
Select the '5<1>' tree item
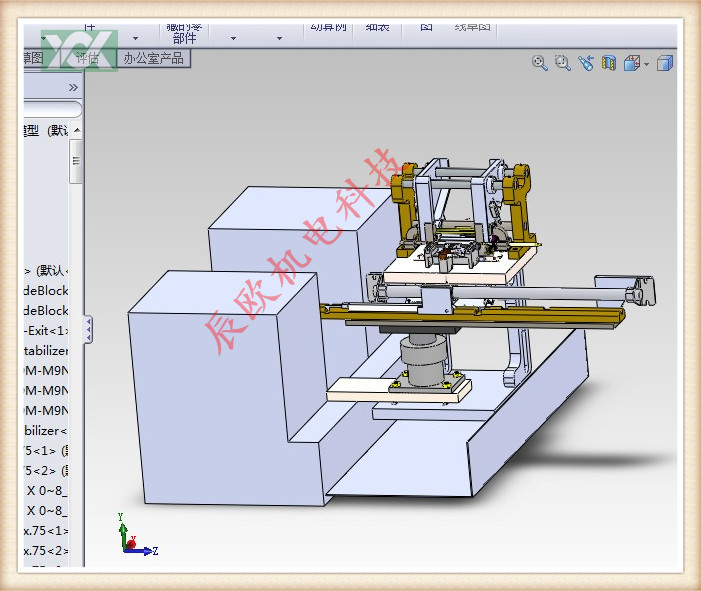click(x=46, y=451)
